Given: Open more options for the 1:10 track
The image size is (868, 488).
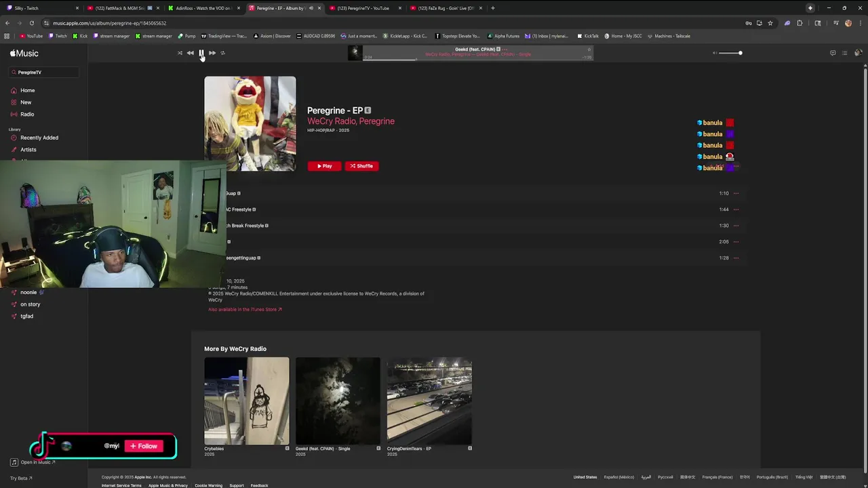Looking at the screenshot, I should click(736, 193).
